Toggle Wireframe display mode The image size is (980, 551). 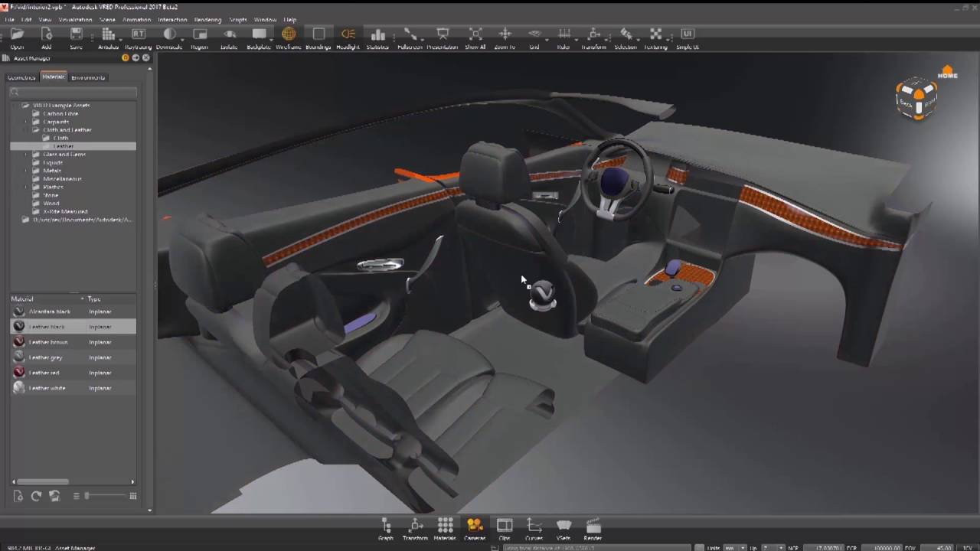(289, 35)
